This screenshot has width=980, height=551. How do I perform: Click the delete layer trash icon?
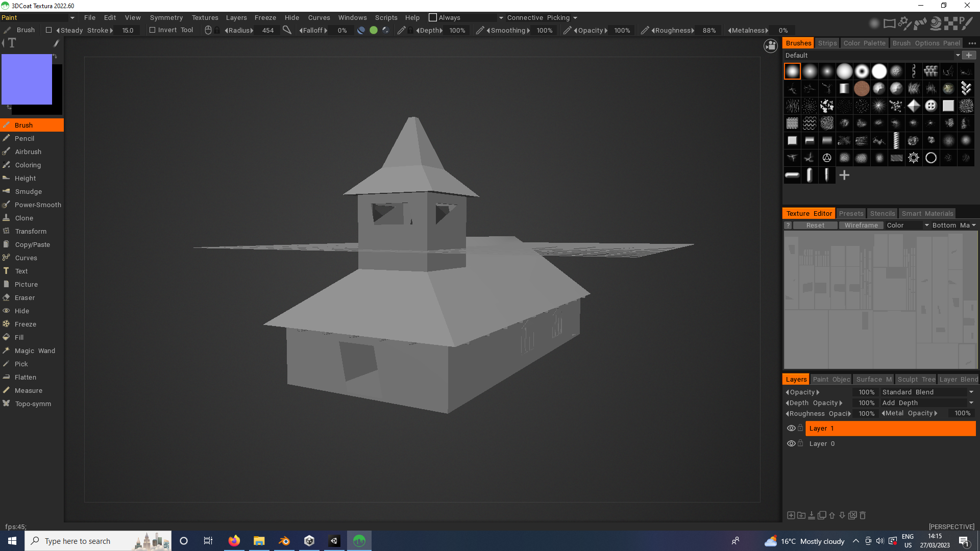pyautogui.click(x=863, y=515)
